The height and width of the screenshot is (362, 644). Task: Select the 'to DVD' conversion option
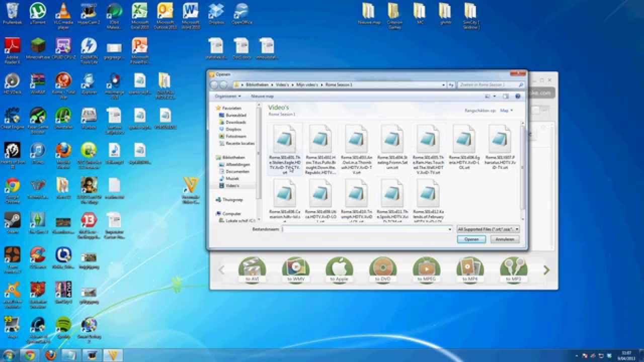(383, 270)
